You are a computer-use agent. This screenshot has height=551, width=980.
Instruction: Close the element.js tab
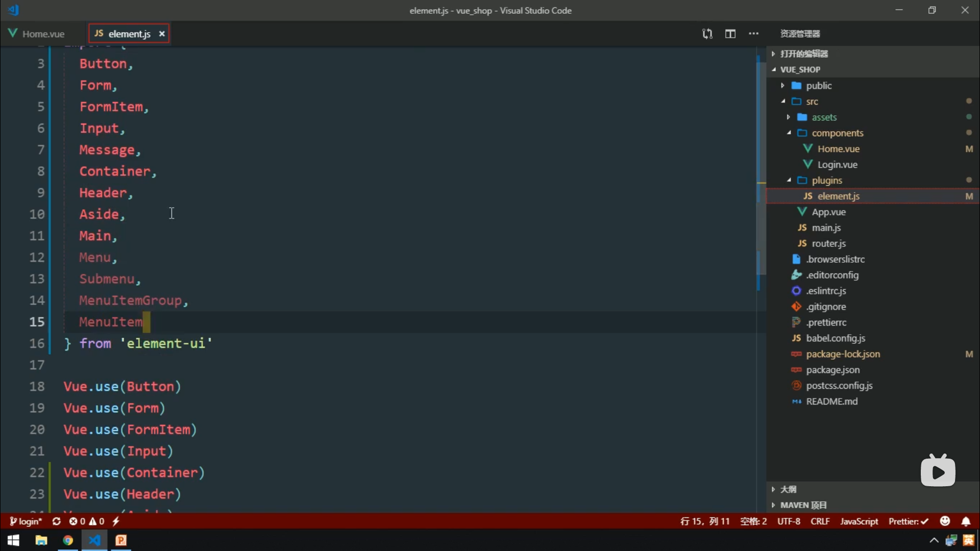click(162, 34)
